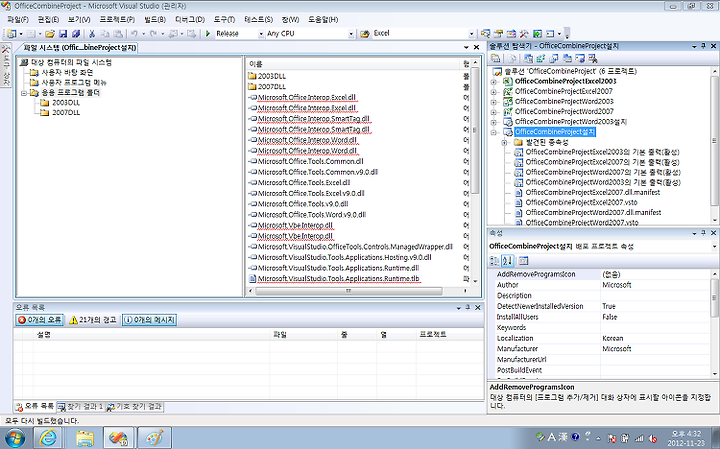Switch to the 오류 목록 tab

point(35,407)
